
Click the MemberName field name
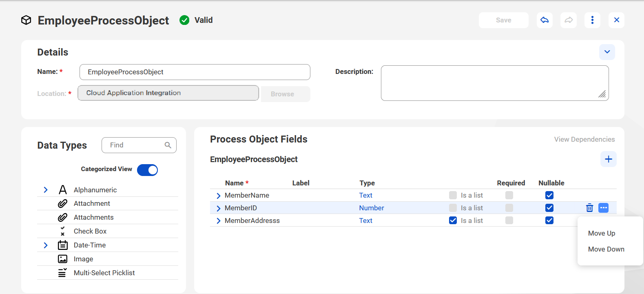(247, 195)
